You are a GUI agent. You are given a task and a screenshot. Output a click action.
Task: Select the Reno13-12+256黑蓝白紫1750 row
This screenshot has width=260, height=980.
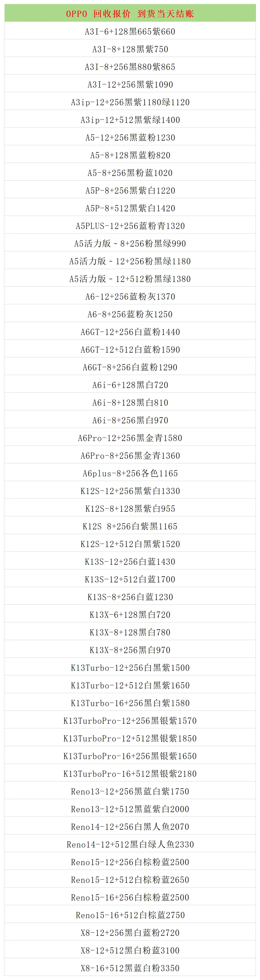130,791
